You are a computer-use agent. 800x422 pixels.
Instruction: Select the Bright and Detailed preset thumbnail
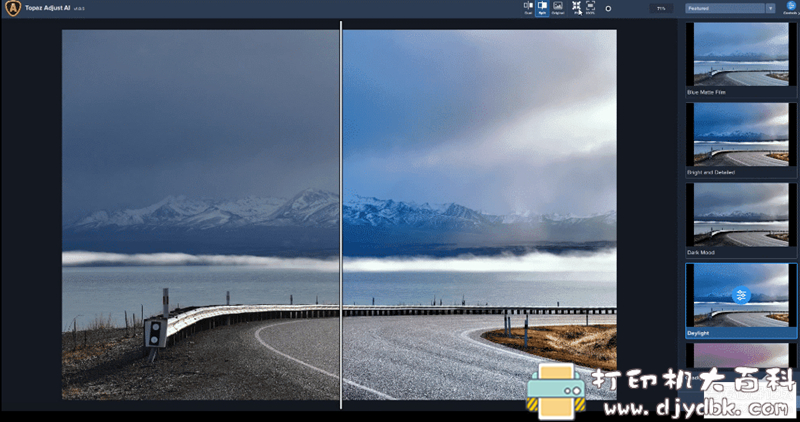741,134
